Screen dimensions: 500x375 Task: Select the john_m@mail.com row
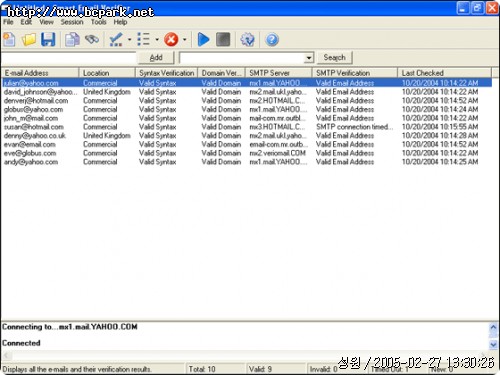coord(247,118)
